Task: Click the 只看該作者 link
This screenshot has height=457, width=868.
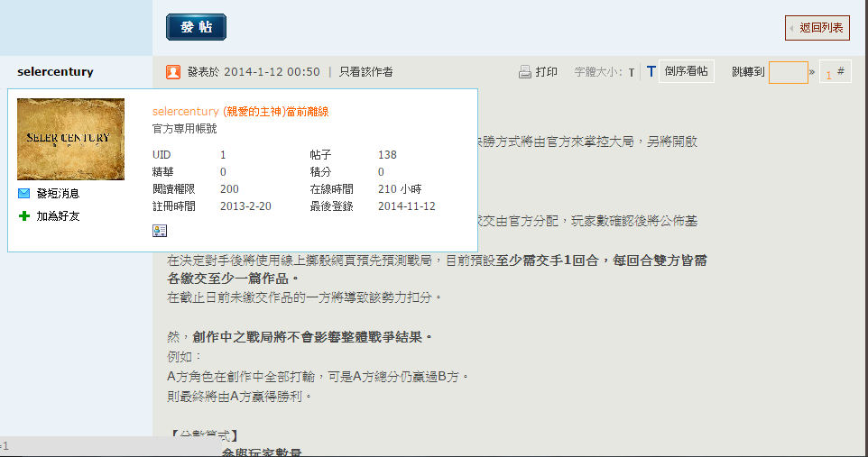Action: (365, 72)
